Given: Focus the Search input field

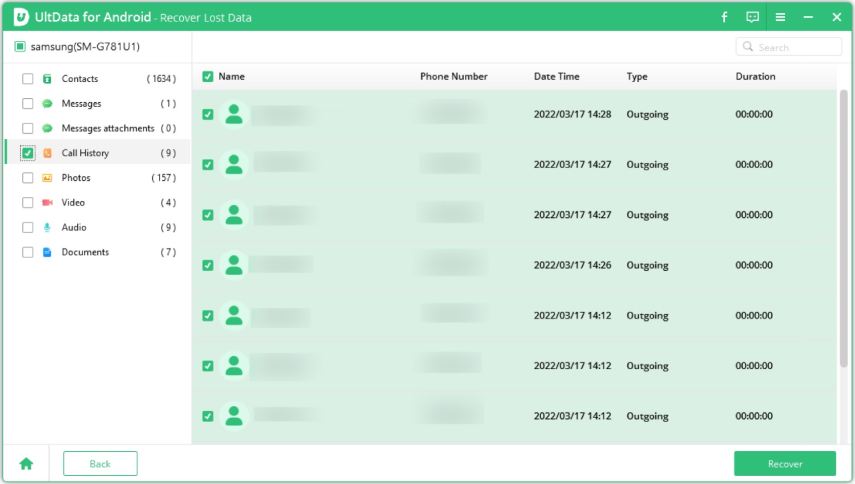Looking at the screenshot, I should click(788, 47).
